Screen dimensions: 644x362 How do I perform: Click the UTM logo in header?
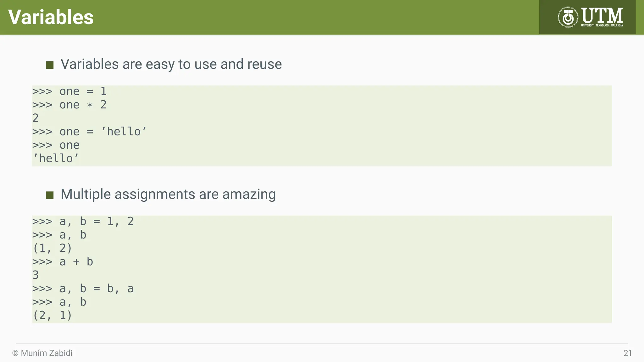click(590, 17)
